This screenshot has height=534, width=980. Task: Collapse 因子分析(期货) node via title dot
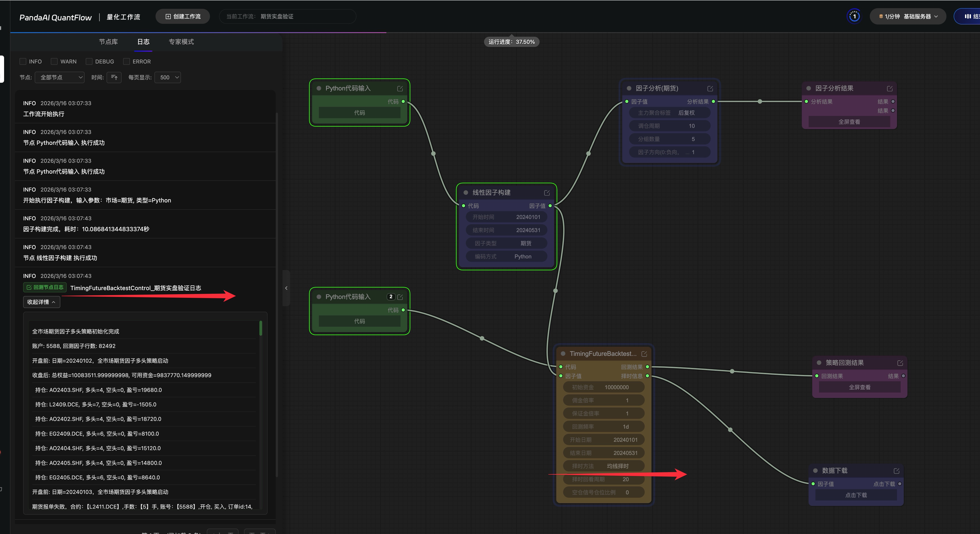click(629, 89)
